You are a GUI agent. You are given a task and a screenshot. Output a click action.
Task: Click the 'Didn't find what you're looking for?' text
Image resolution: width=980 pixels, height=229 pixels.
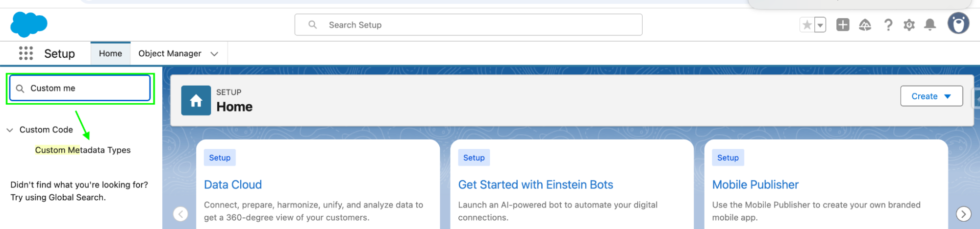[79, 185]
